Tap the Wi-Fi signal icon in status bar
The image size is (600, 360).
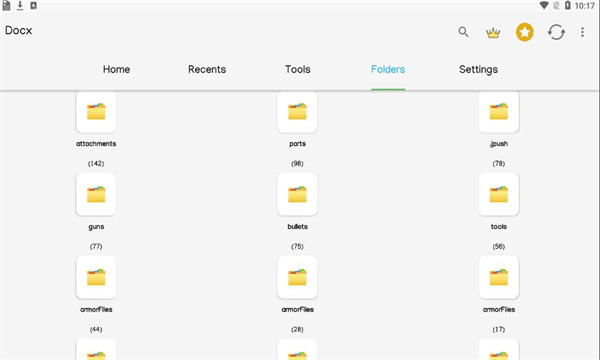(544, 5)
